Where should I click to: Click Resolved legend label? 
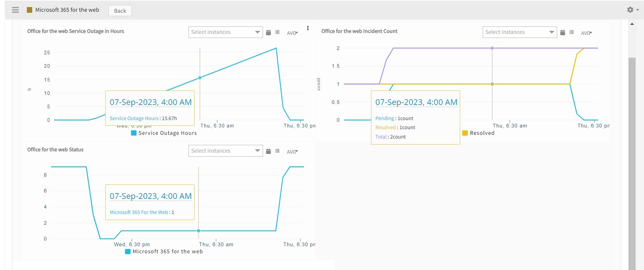coord(482,133)
